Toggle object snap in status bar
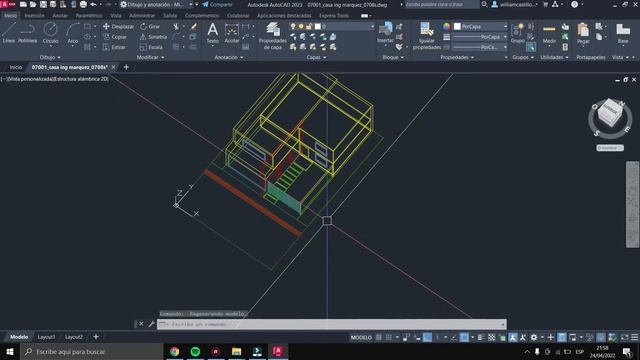Image resolution: width=640 pixels, height=360 pixels. (x=464, y=337)
